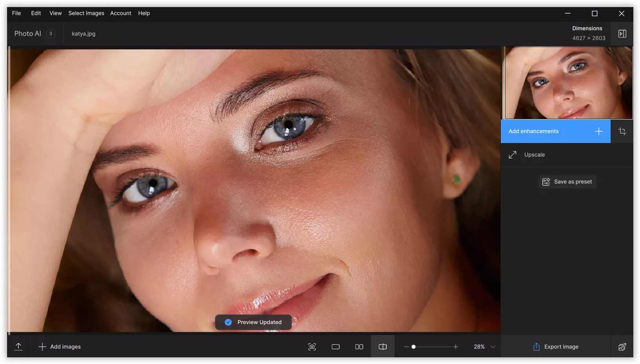Click the zoom in plus icon

(455, 346)
